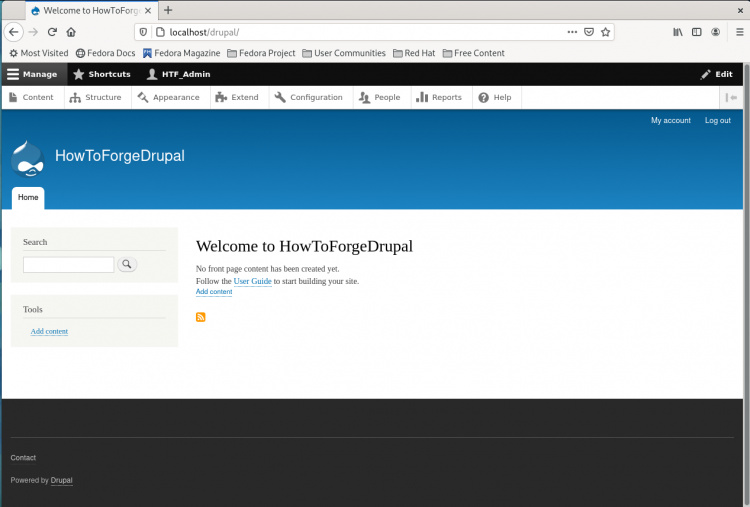Bookmark this page with star icon

[x=605, y=32]
